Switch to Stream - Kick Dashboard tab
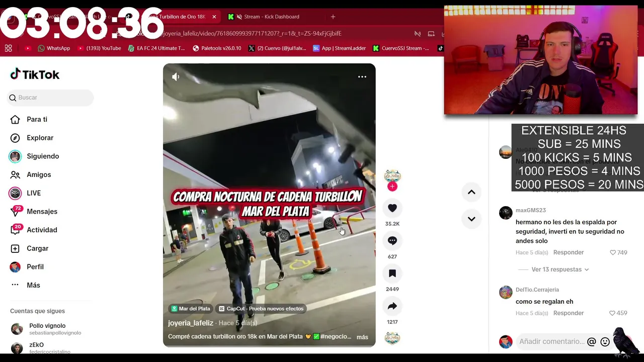 (271, 17)
